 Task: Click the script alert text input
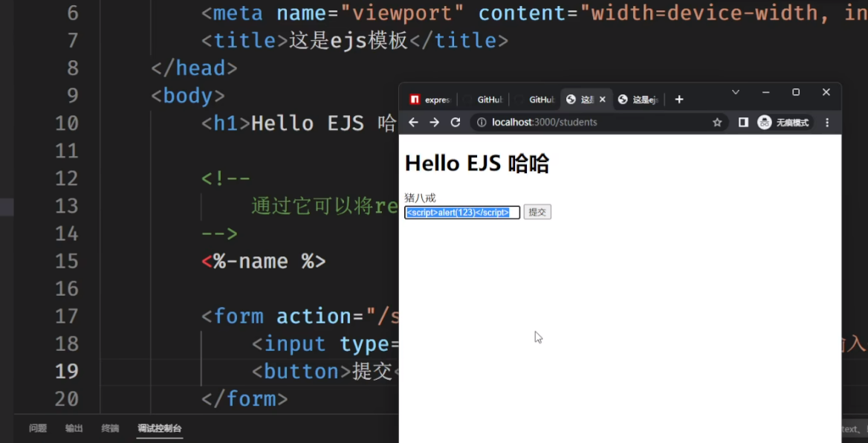[462, 213]
